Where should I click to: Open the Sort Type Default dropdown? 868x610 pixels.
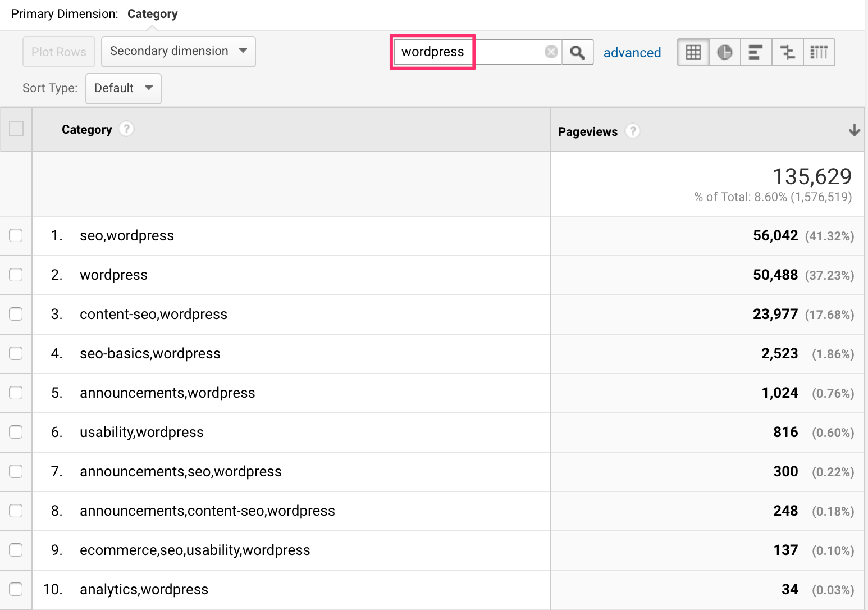pyautogui.click(x=123, y=88)
